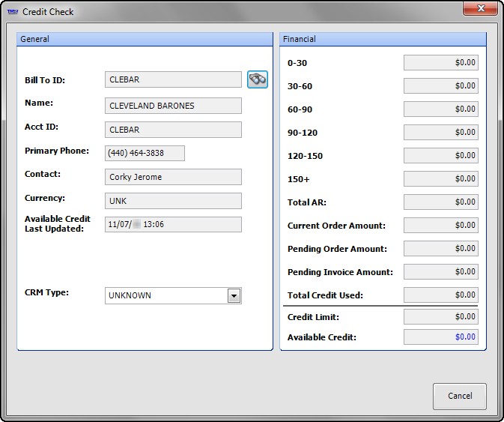The width and height of the screenshot is (504, 422).
Task: Expand the CRM Type dropdown arrow
Action: [x=234, y=296]
